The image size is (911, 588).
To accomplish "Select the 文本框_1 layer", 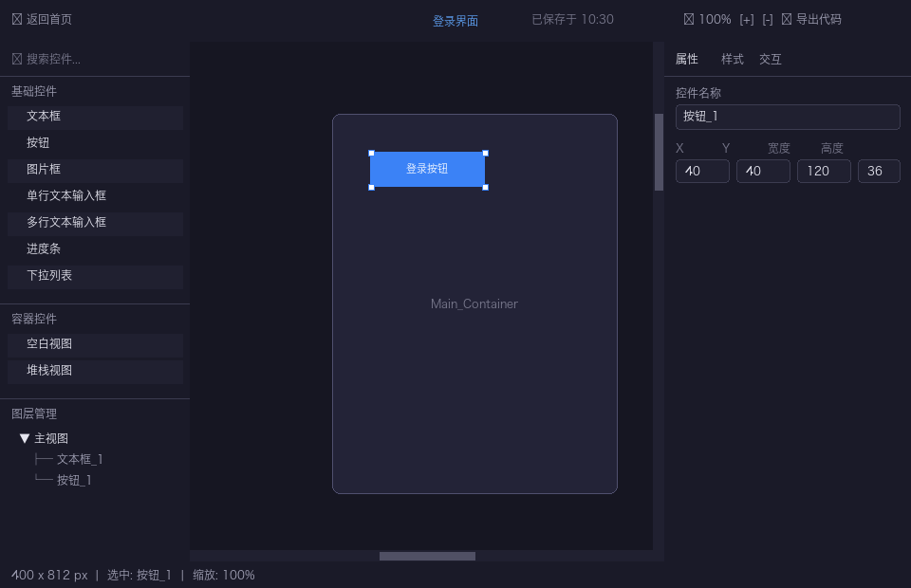I will [80, 459].
